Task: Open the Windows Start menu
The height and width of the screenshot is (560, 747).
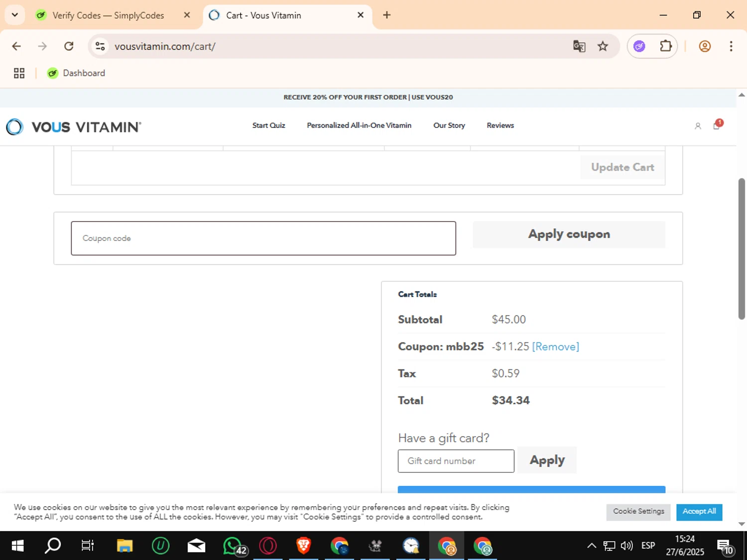Action: tap(17, 546)
